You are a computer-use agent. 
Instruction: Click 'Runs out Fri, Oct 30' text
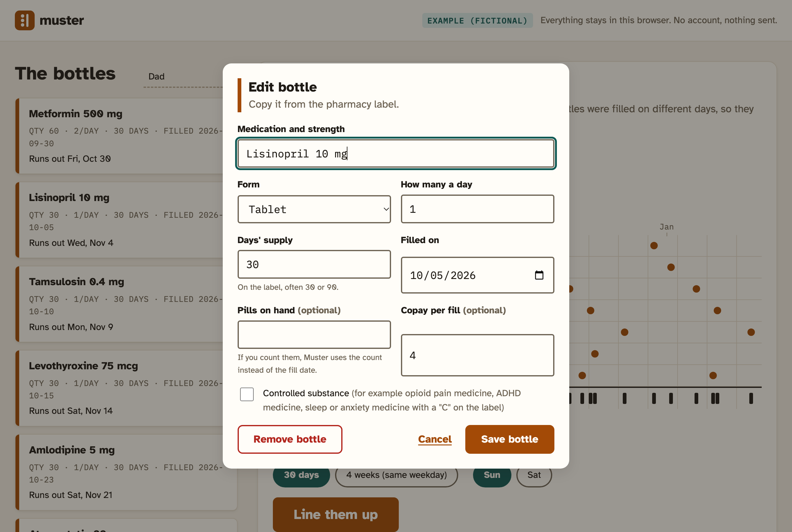(x=70, y=159)
